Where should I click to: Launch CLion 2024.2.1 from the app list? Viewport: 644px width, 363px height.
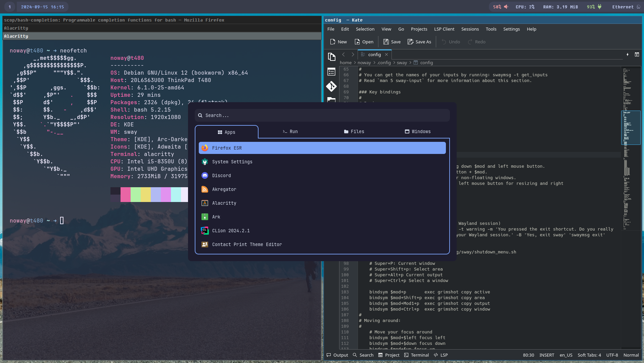coord(322,231)
